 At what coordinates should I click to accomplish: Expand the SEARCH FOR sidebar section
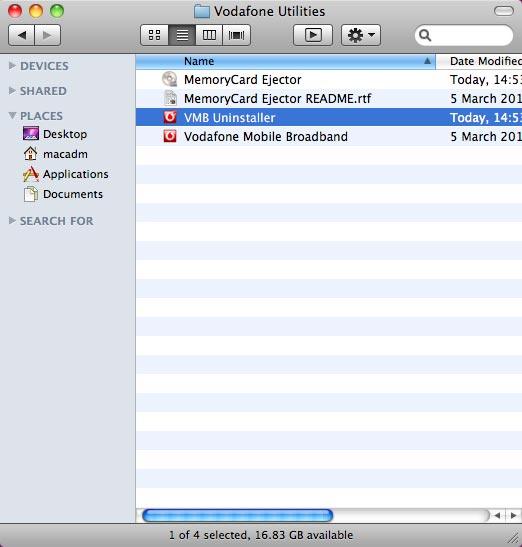point(12,220)
